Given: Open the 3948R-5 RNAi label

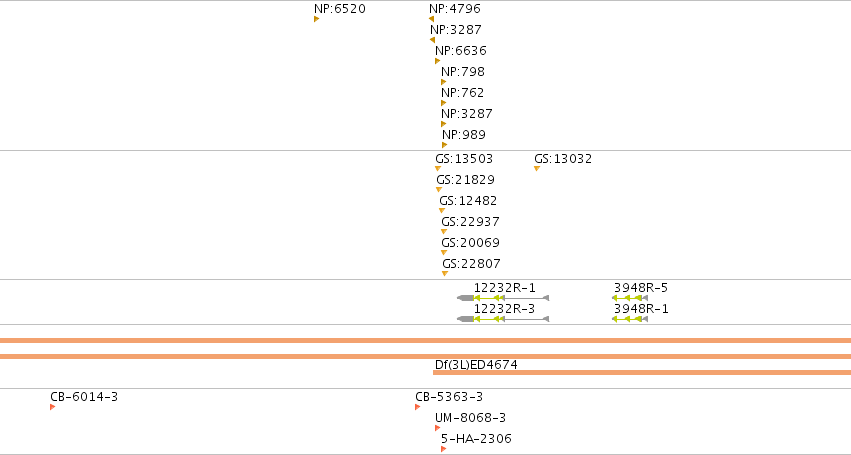Looking at the screenshot, I should [641, 288].
